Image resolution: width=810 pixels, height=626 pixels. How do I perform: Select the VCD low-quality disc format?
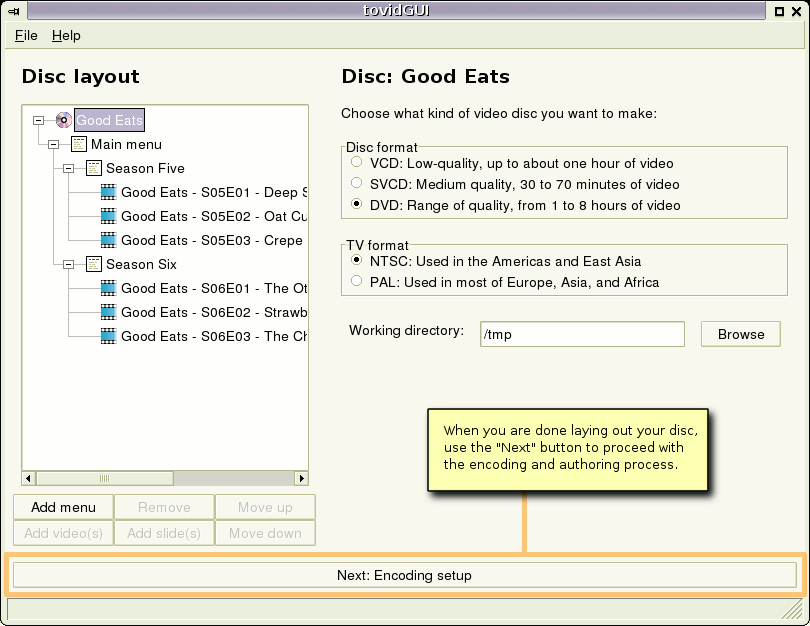click(x=356, y=162)
